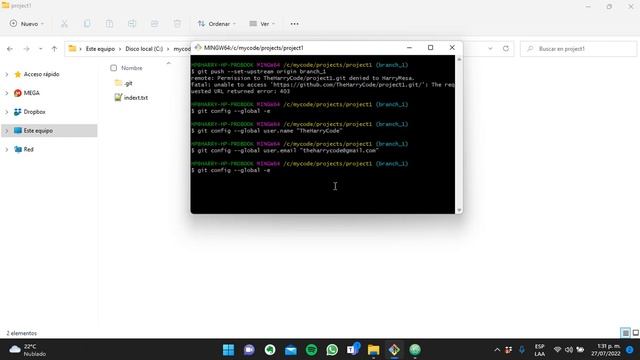Open the Chat app from taskbar
Screen dimensions: 640x360
tap(249, 350)
